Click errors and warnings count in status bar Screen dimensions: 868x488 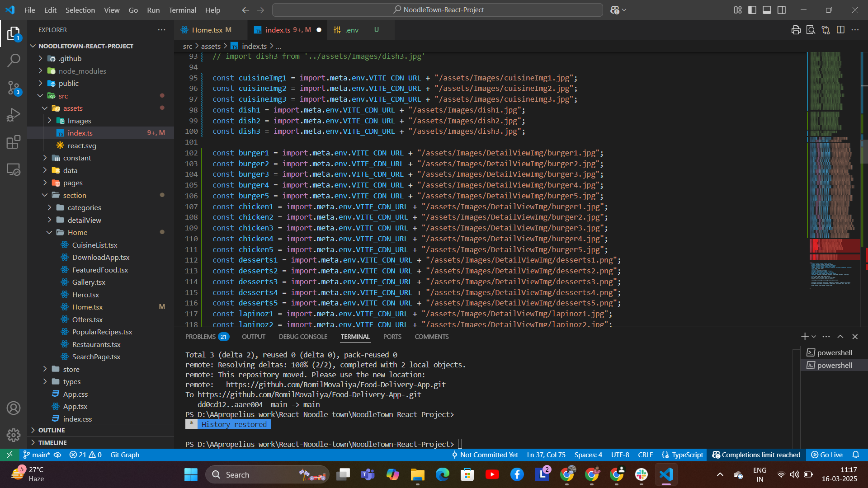point(85,455)
